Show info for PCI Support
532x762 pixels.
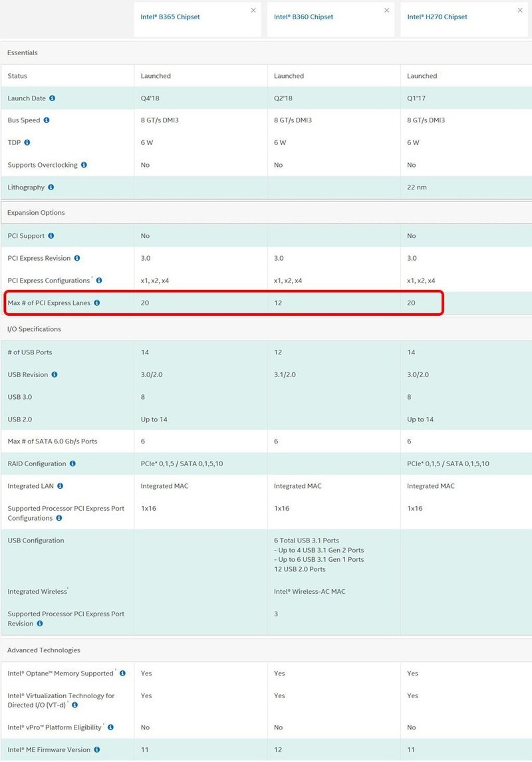point(51,235)
